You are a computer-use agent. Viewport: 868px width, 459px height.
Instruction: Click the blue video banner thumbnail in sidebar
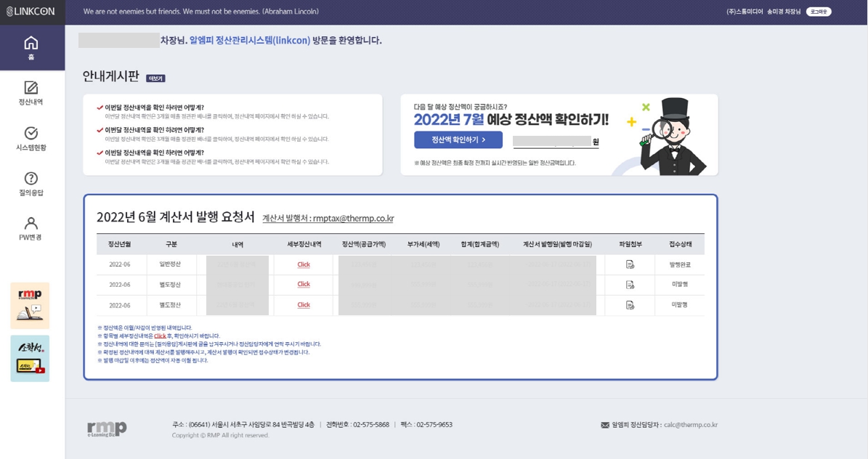(x=31, y=358)
